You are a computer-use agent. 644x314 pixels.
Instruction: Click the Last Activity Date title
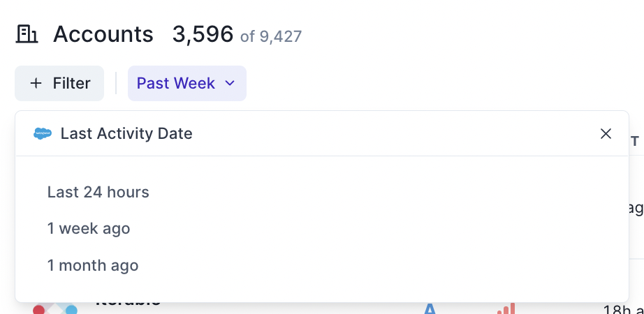point(126,133)
